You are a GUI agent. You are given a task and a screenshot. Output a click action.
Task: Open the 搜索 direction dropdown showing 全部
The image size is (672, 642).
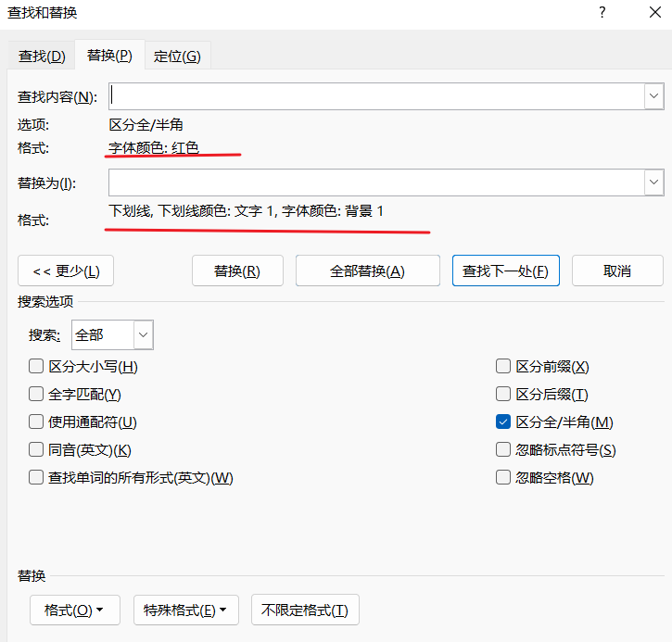click(112, 335)
